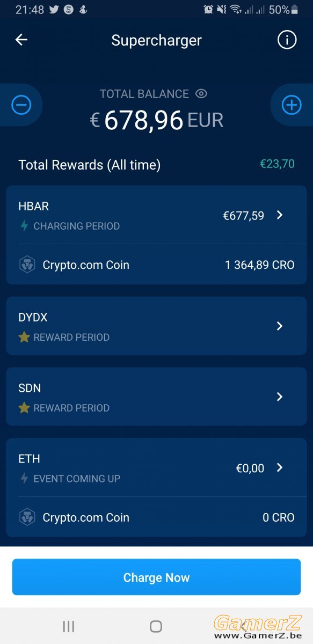The height and width of the screenshot is (644, 313).
Task: Tap the HBAR charging period bolt icon
Action: (24, 226)
